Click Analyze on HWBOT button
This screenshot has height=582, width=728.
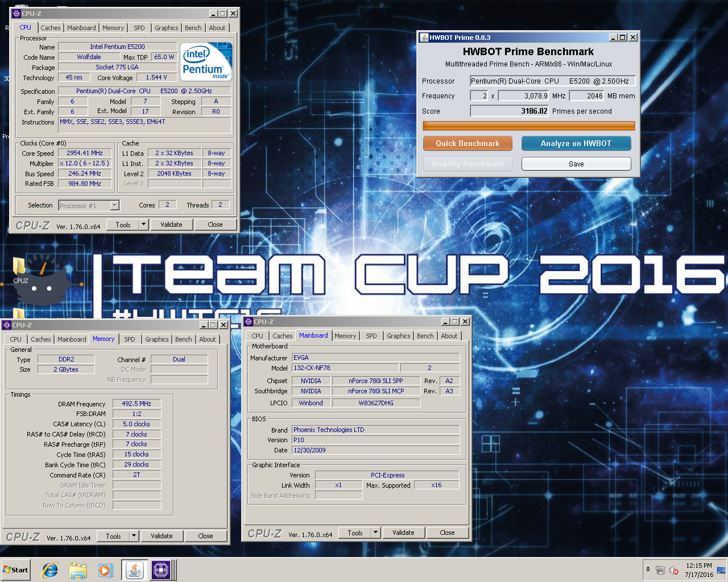point(576,143)
